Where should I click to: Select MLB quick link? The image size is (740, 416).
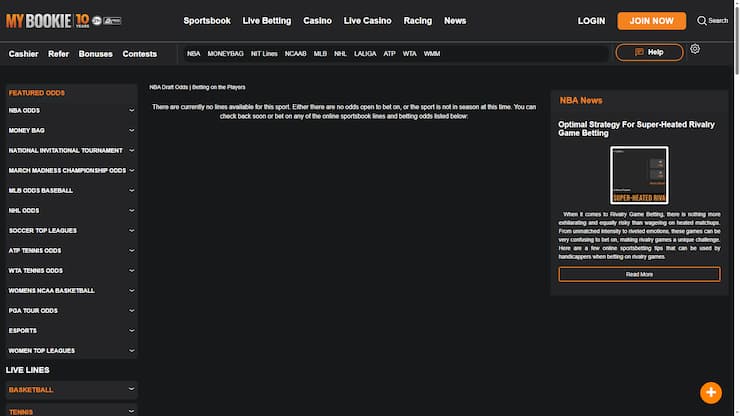pyautogui.click(x=320, y=54)
